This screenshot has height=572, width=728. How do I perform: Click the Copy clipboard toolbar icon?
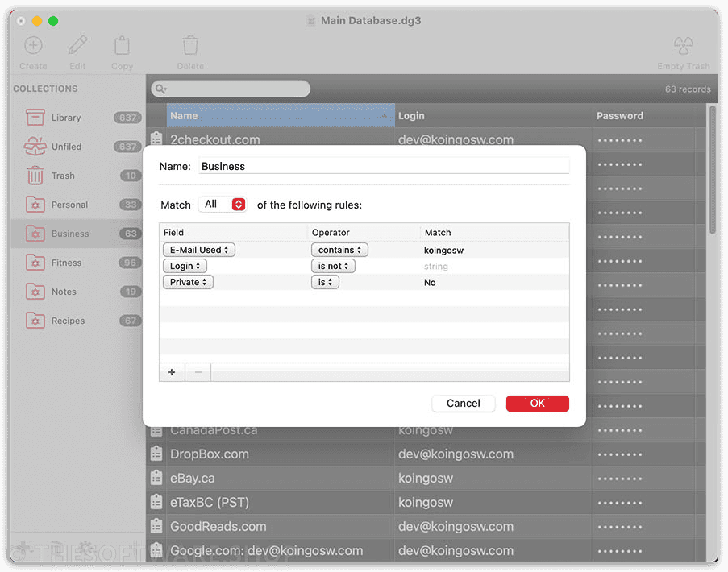[122, 45]
